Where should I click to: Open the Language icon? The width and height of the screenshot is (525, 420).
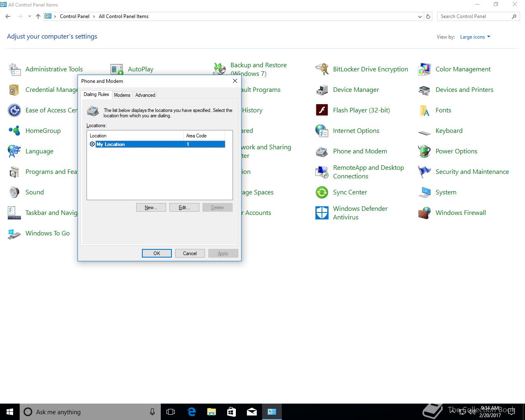[14, 151]
